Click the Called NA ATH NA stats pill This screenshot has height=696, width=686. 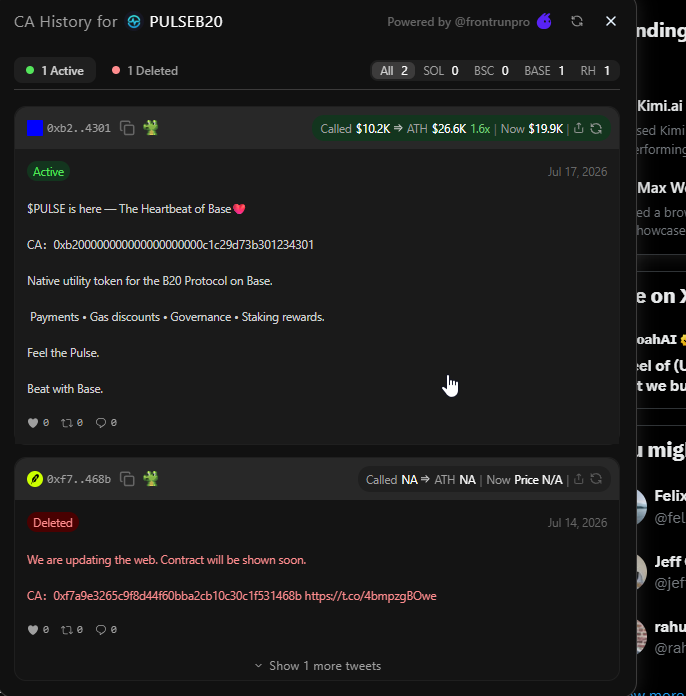coord(484,479)
